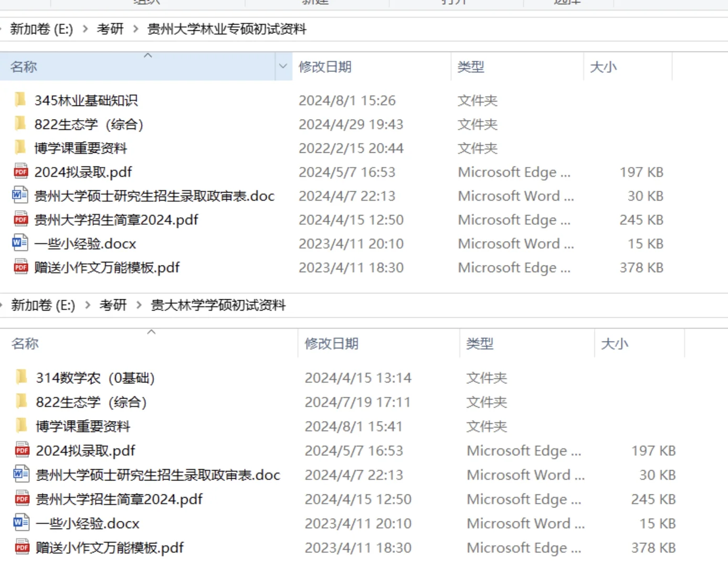Viewport: 728px width, 567px height.
Task: Click the Word icon of 一些小经验.docx
Action: [19, 243]
